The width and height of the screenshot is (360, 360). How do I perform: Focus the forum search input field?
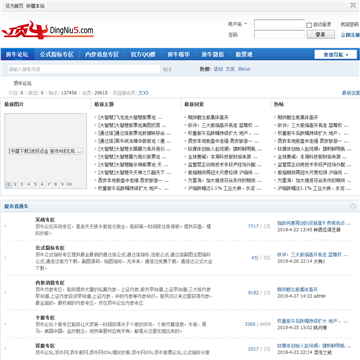(84, 69)
